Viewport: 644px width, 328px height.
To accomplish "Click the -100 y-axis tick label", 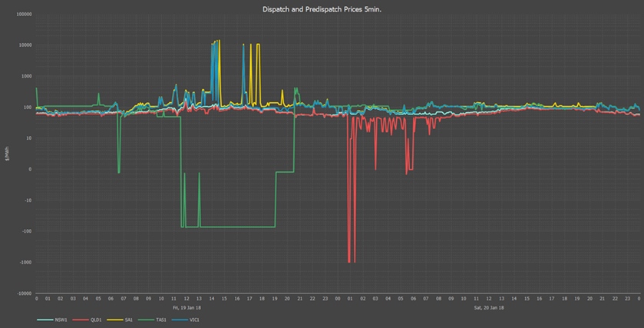I will pyautogui.click(x=25, y=231).
